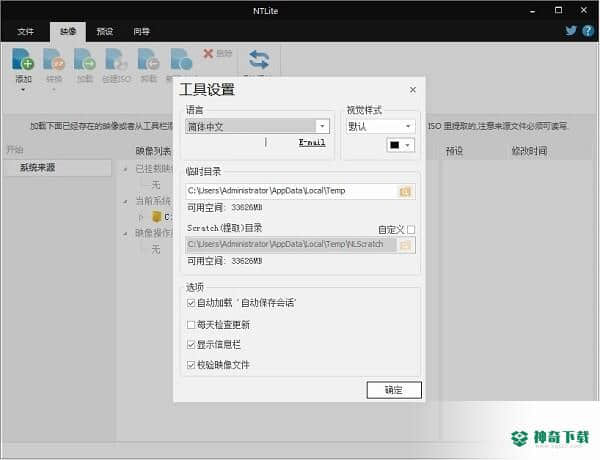Open the 视觉样式 dropdown showing 默认
Screen dimensions: 600x460
(x=380, y=126)
